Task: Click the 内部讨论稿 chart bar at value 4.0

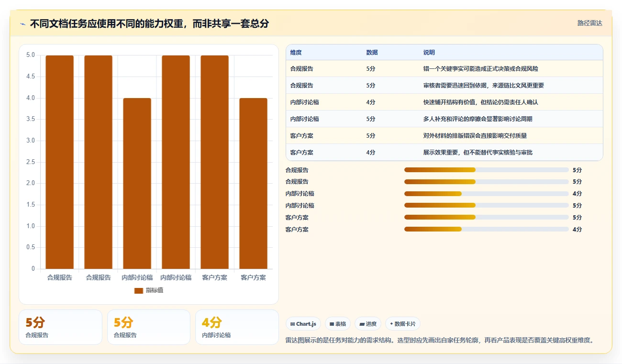Action: [137, 184]
